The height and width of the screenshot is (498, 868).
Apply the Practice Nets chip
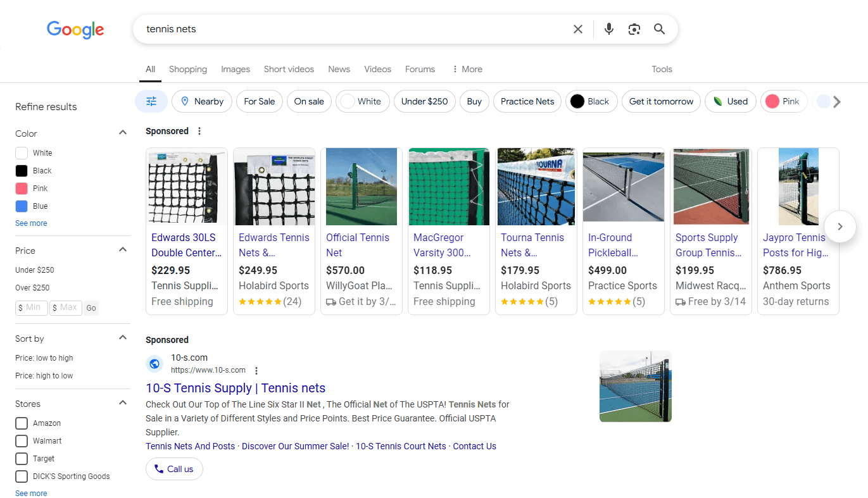click(x=527, y=101)
